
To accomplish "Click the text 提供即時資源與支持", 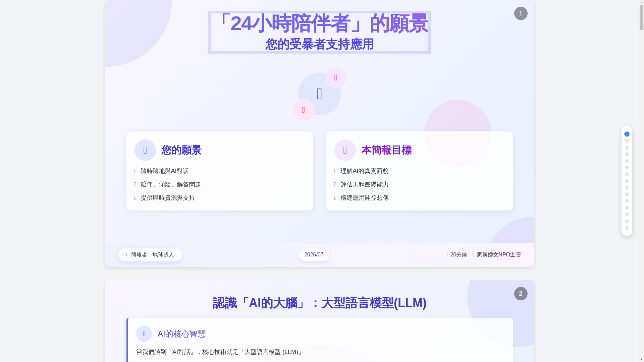I will 167,198.
